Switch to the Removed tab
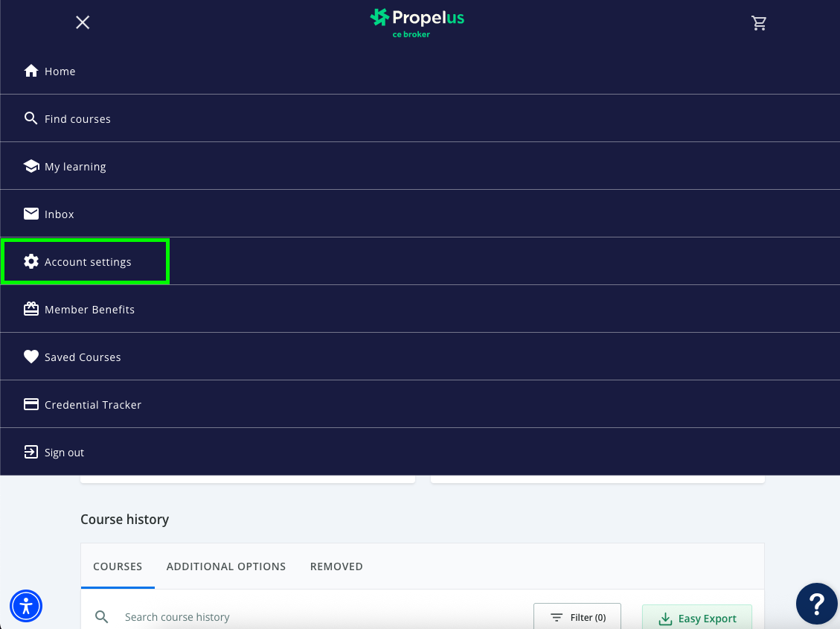Screen dimensions: 840x629 pos(336,566)
